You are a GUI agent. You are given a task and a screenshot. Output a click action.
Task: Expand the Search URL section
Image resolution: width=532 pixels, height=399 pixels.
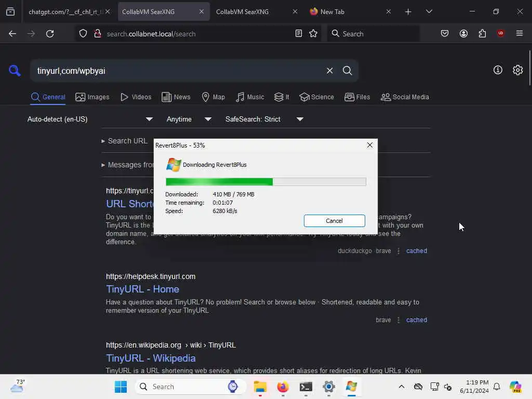[124, 141]
